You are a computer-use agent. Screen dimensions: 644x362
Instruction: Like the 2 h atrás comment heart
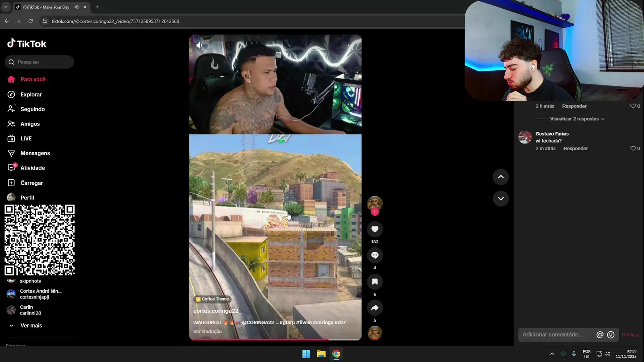(633, 106)
